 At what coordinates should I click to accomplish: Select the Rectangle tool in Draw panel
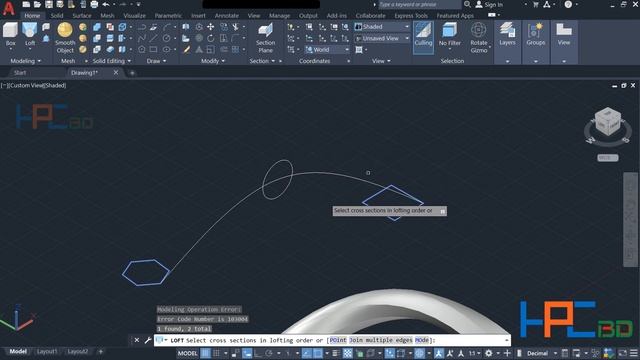pyautogui.click(x=153, y=49)
